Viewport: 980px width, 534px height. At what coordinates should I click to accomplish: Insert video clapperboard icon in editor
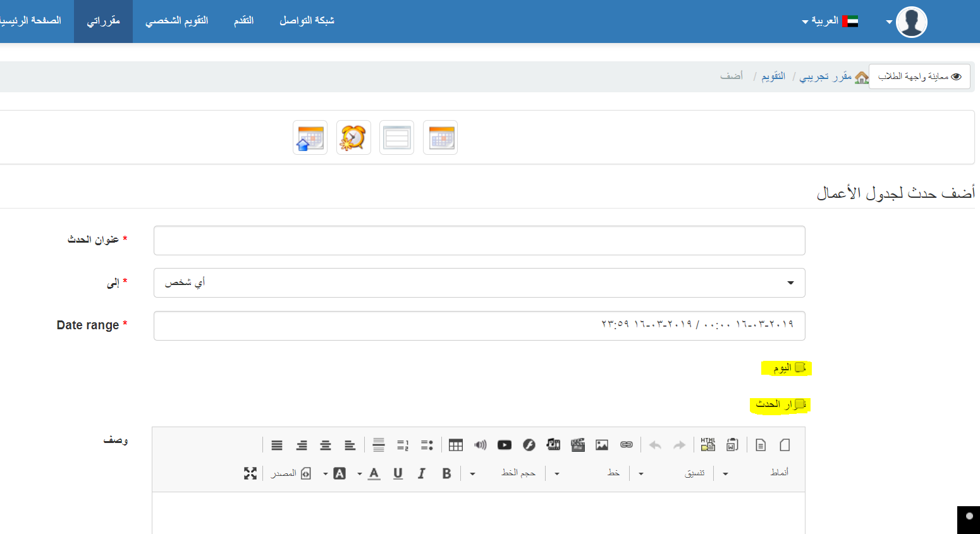point(578,445)
